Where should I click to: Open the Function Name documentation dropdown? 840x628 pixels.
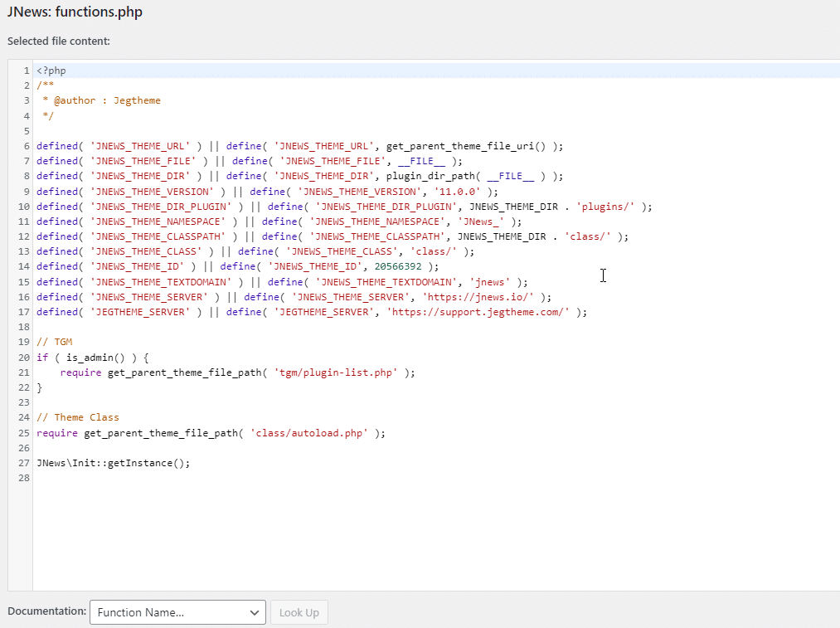point(177,612)
